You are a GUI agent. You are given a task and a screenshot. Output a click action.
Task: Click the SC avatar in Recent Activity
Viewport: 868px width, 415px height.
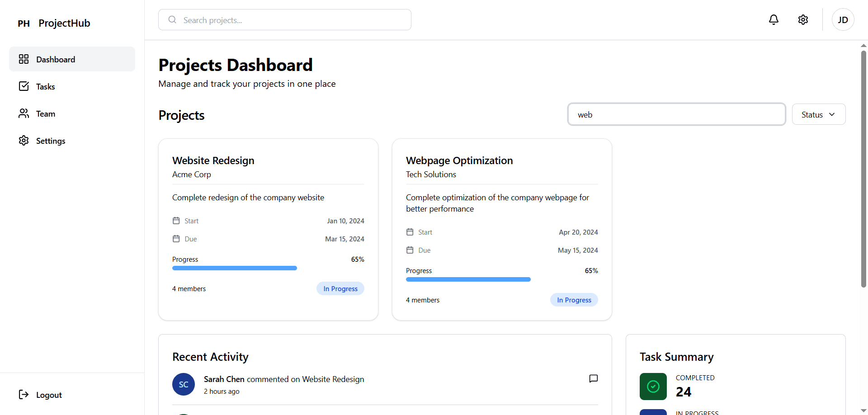(184, 384)
